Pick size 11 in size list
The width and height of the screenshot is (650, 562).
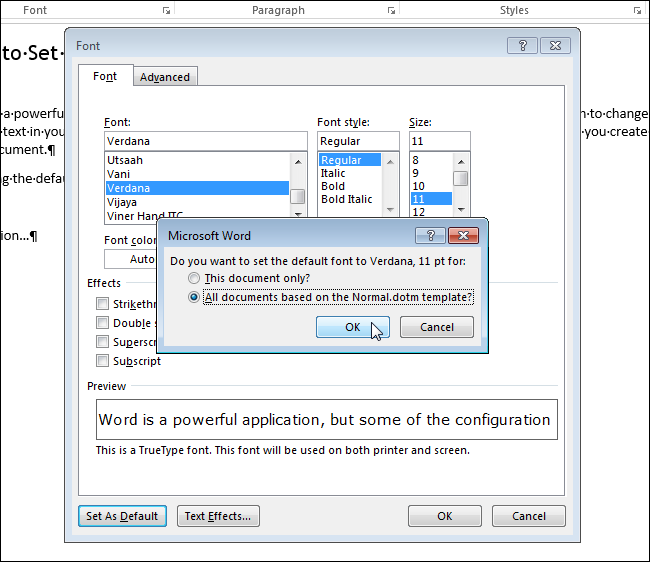[x=431, y=199]
